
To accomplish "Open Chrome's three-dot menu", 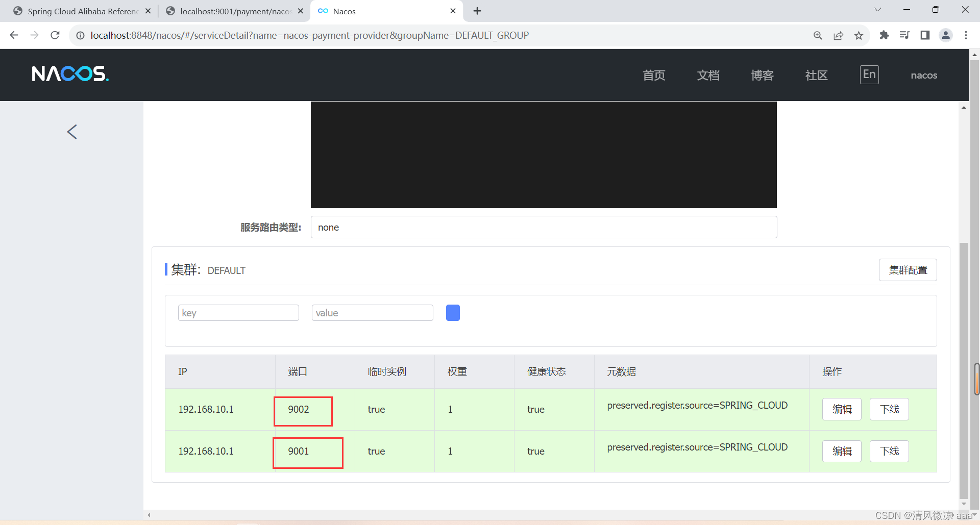I will [966, 35].
